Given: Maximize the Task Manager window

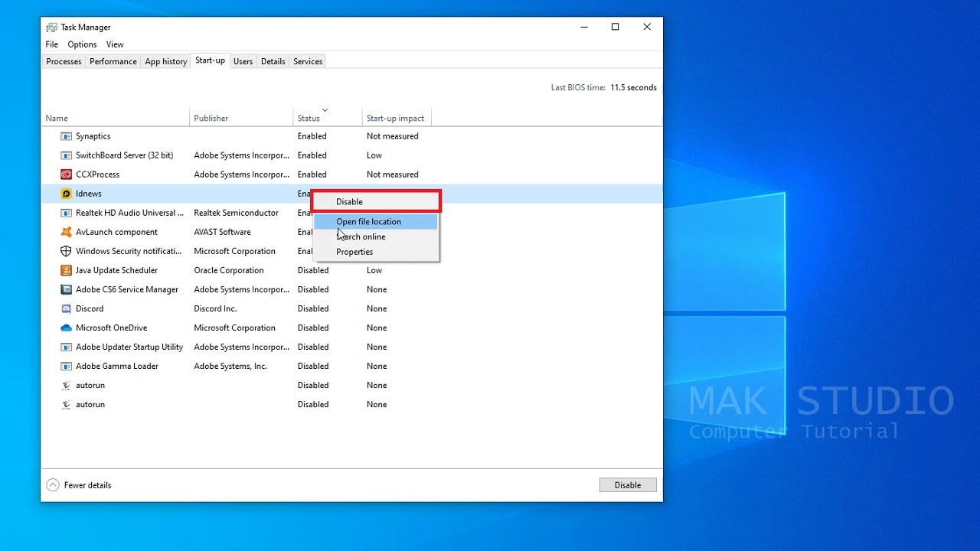Looking at the screenshot, I should (615, 28).
